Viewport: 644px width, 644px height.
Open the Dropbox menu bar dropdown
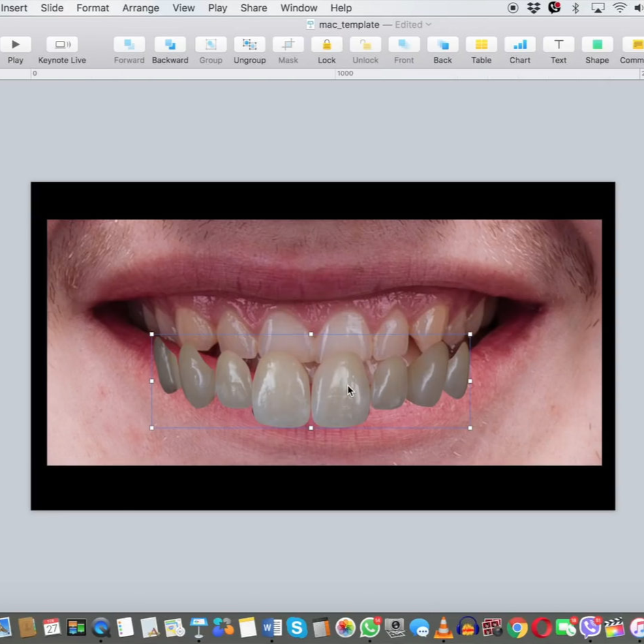(534, 8)
